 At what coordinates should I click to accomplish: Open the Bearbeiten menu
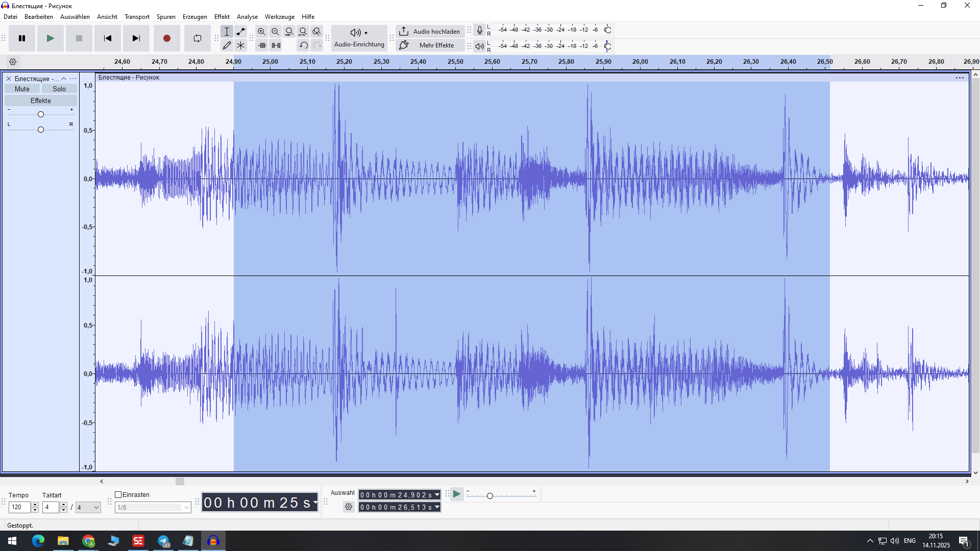[39, 17]
